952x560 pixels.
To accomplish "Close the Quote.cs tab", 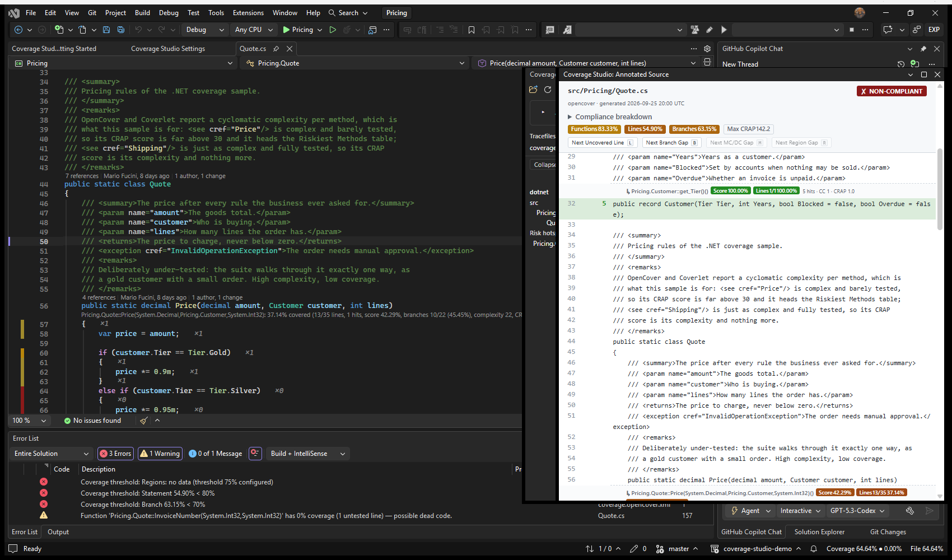I will [x=290, y=49].
